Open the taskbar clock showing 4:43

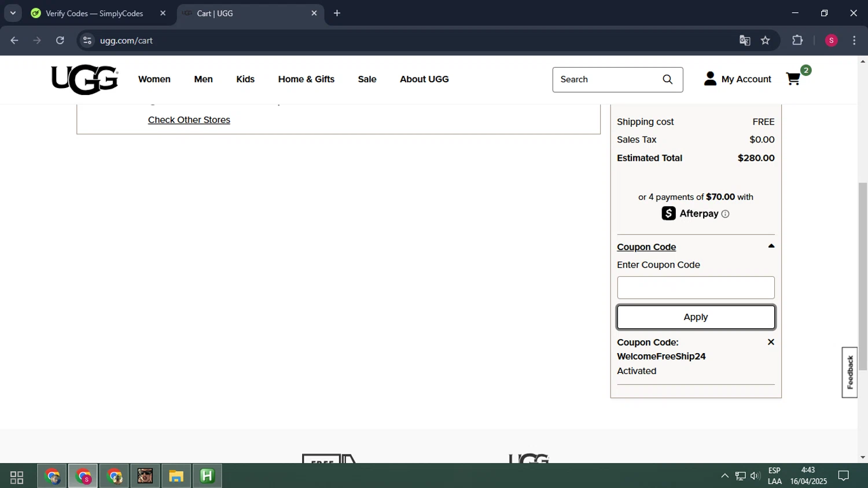[x=808, y=476]
